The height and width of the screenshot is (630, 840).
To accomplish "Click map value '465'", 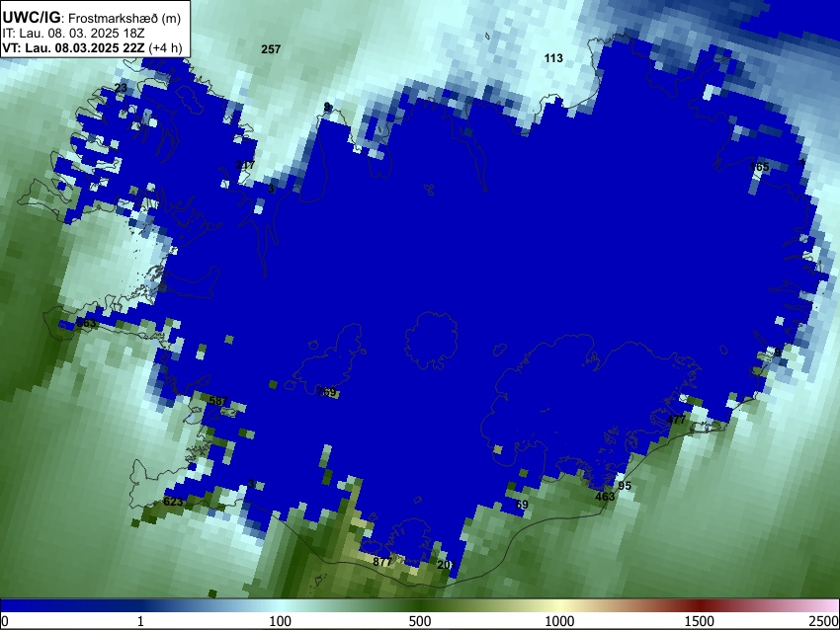I will 759,167.
